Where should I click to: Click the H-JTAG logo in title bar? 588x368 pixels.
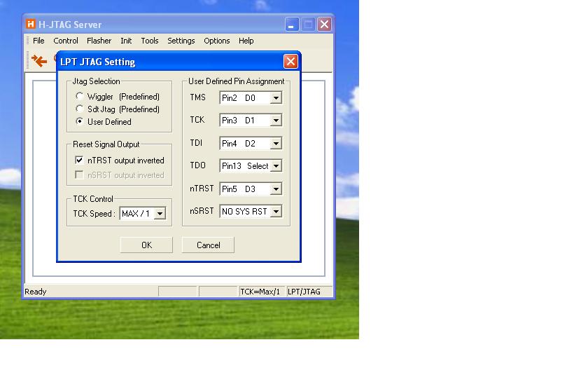point(31,24)
